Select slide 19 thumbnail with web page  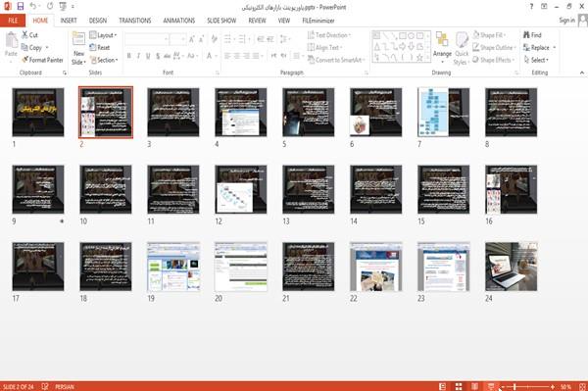pos(173,267)
